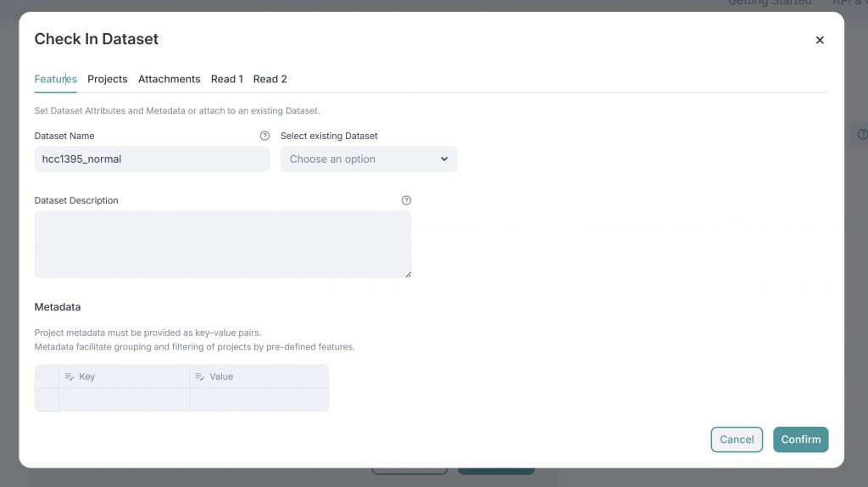Click the Dataset Description help icon

(406, 200)
